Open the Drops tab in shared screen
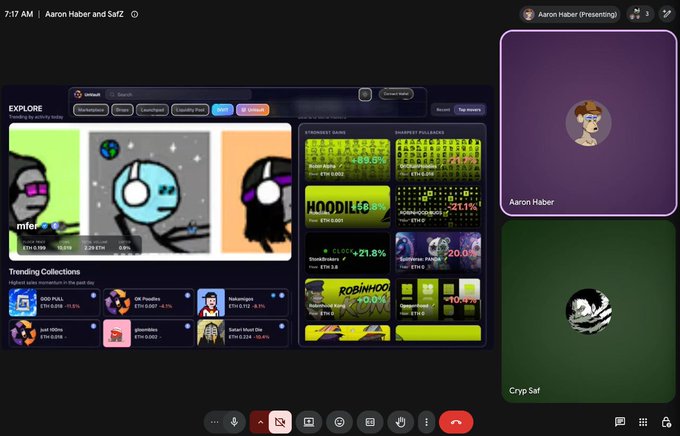 122,110
